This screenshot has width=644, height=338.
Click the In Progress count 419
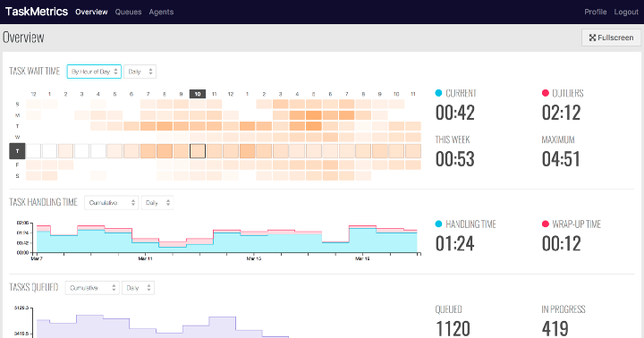coord(555,329)
